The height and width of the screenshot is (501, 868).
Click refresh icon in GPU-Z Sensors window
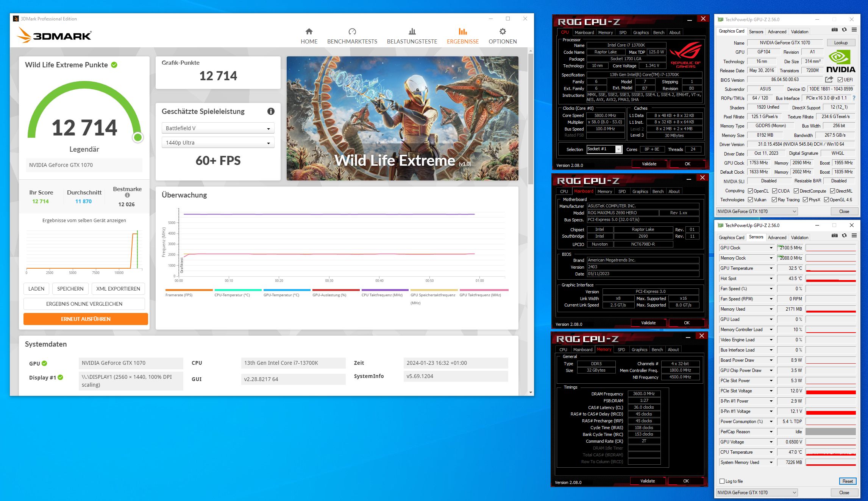tap(844, 235)
